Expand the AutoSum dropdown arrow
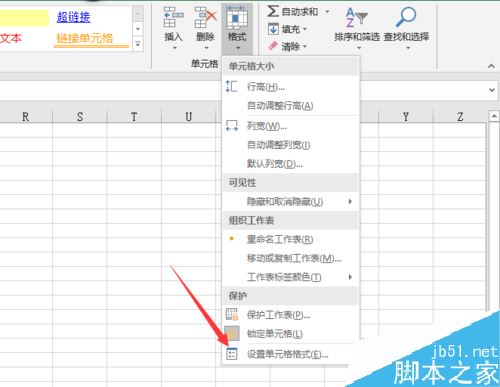This screenshot has width=500, height=387. pyautogui.click(x=327, y=12)
